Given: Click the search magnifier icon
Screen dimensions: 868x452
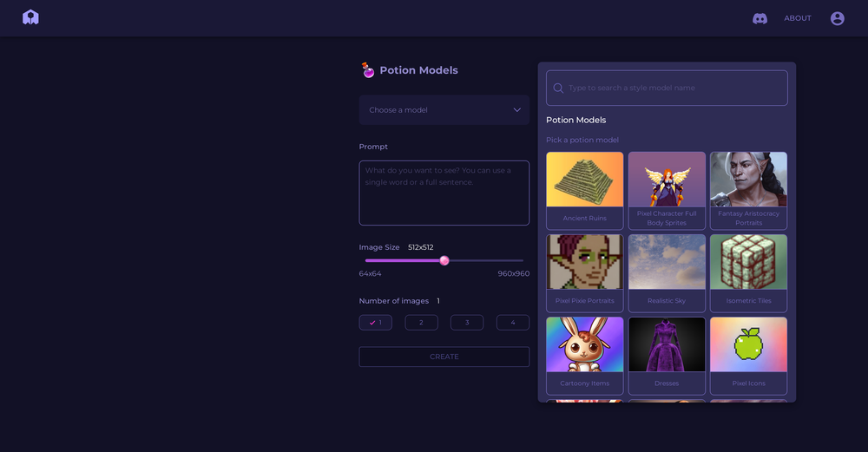Looking at the screenshot, I should (558, 88).
